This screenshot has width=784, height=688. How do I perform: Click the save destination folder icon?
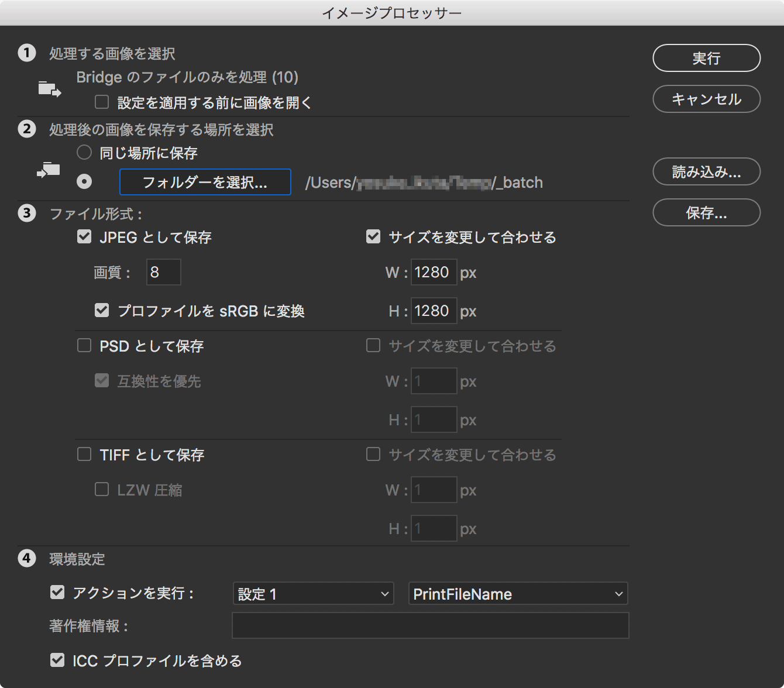49,170
